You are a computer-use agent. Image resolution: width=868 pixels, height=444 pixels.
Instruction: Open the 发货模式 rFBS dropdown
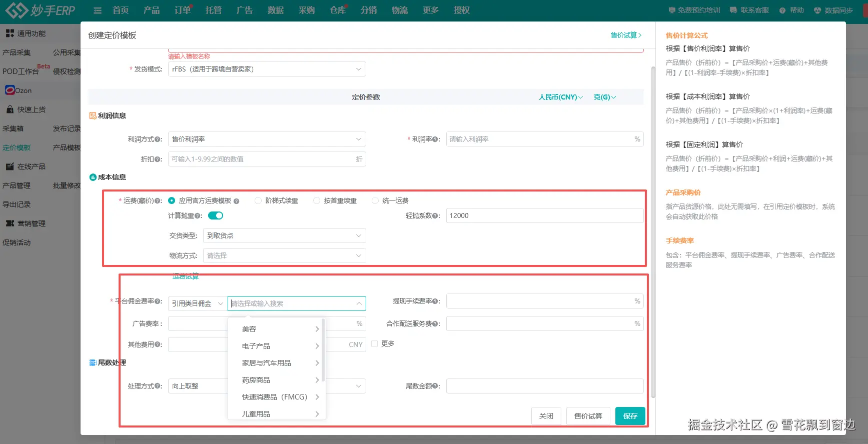click(267, 69)
